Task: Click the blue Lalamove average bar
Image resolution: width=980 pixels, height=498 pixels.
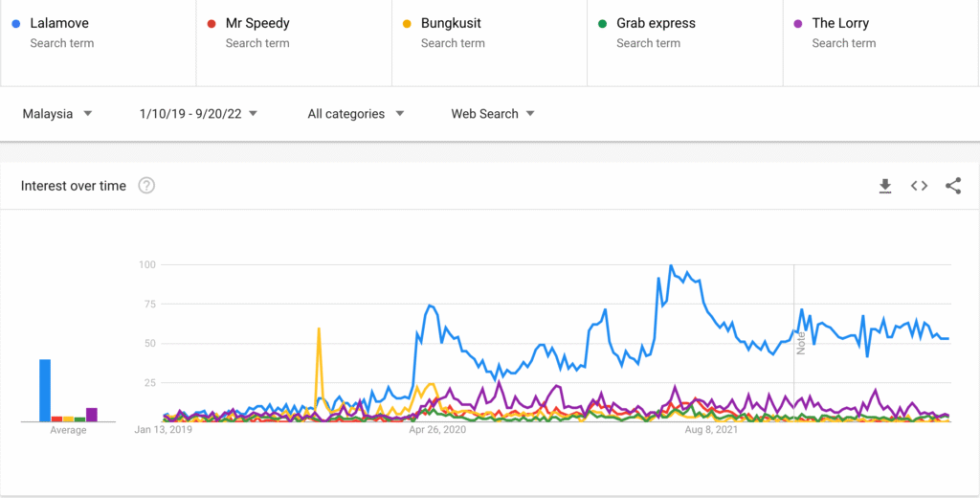Action: pyautogui.click(x=45, y=390)
